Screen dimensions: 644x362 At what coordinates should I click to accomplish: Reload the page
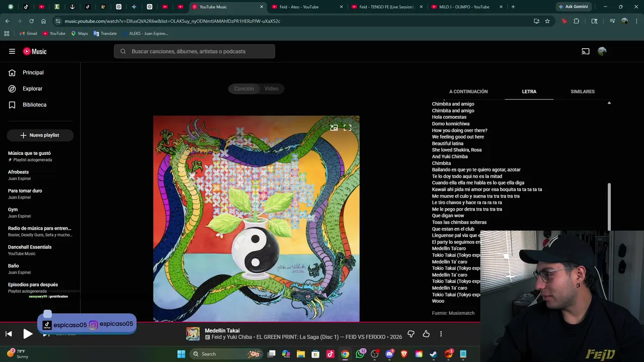[x=31, y=21]
